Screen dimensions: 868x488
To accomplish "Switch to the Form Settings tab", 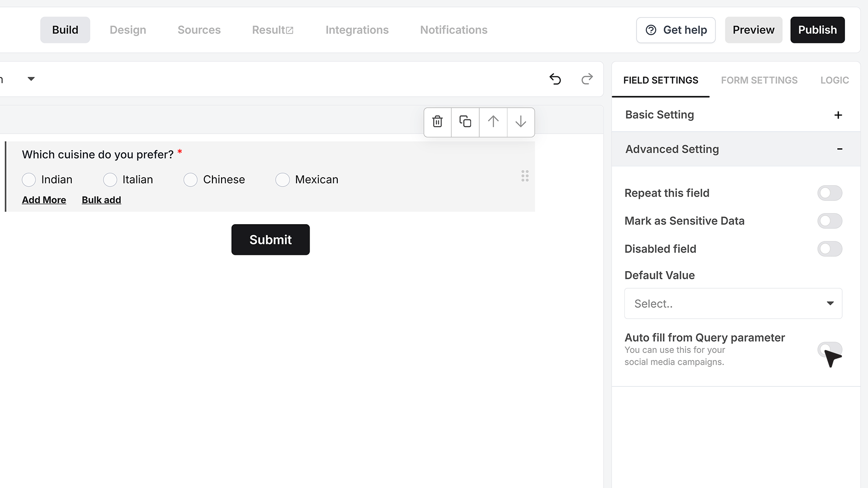I will [759, 80].
